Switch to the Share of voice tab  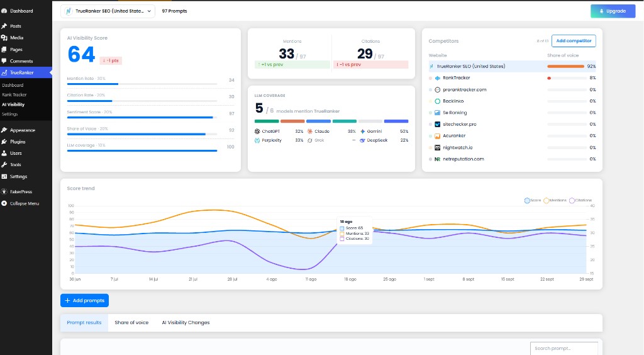[x=131, y=322]
